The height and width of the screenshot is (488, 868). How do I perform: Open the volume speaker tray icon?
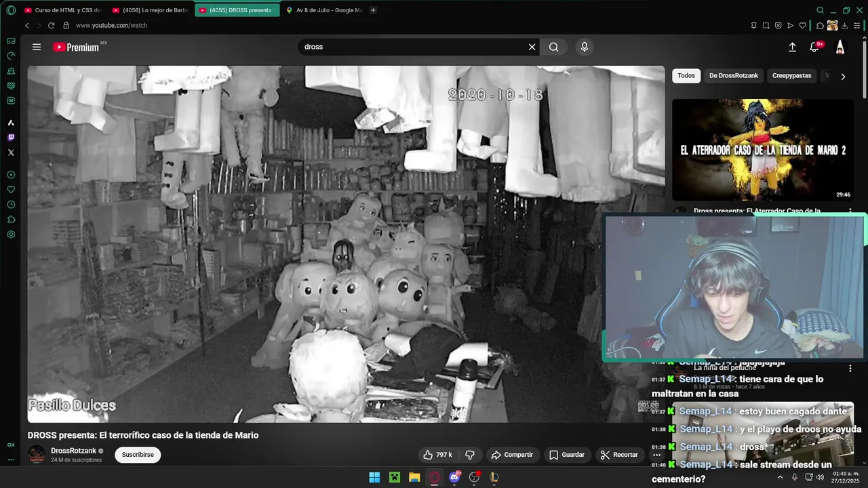point(820,477)
